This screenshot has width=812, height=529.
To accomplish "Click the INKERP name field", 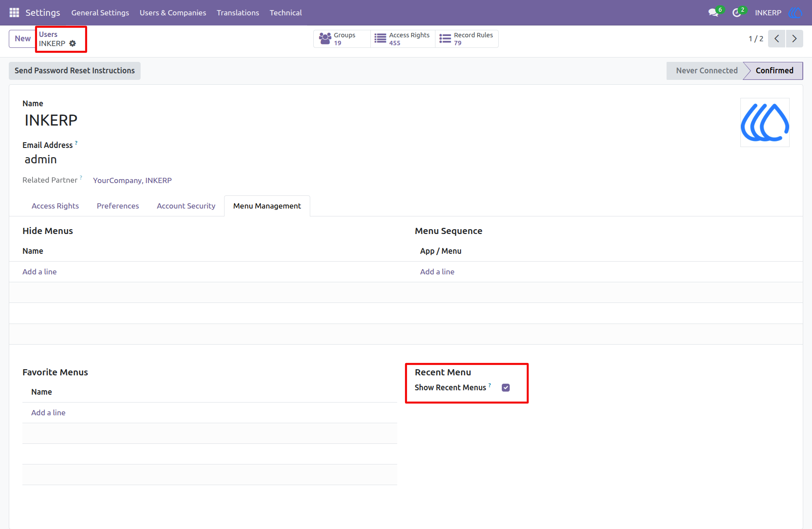I will tap(51, 120).
